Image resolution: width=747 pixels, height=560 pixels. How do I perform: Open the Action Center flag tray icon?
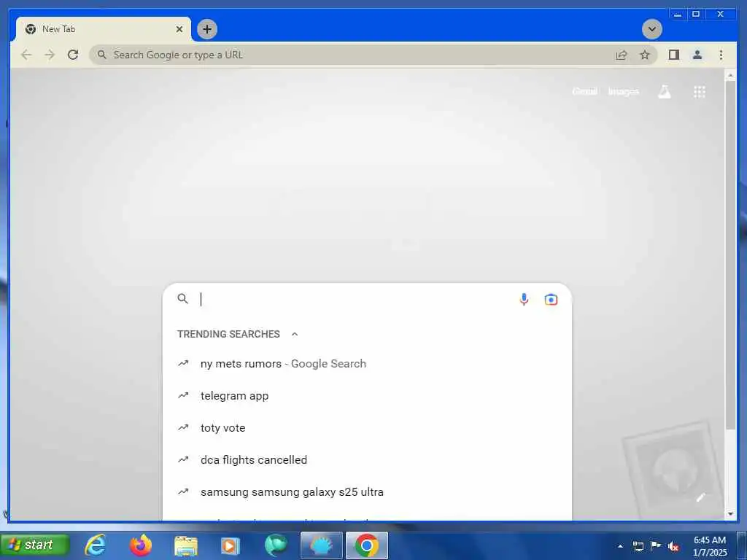click(x=656, y=545)
